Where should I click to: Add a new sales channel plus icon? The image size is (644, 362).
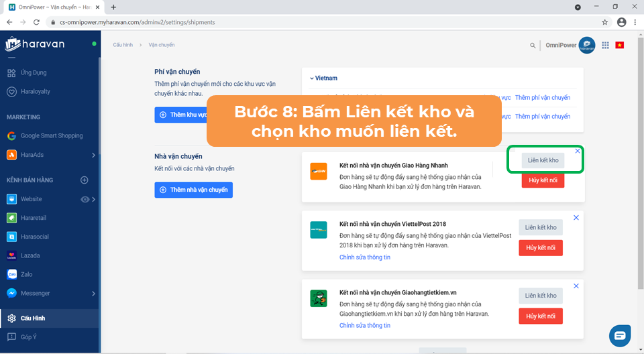pos(85,180)
